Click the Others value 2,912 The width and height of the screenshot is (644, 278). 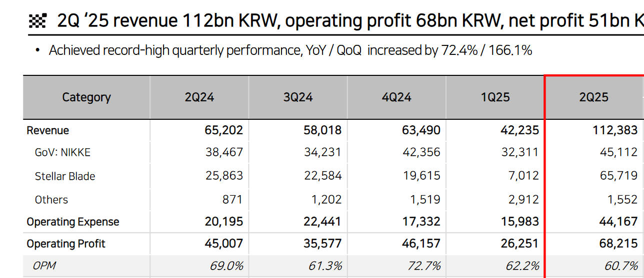point(523,200)
